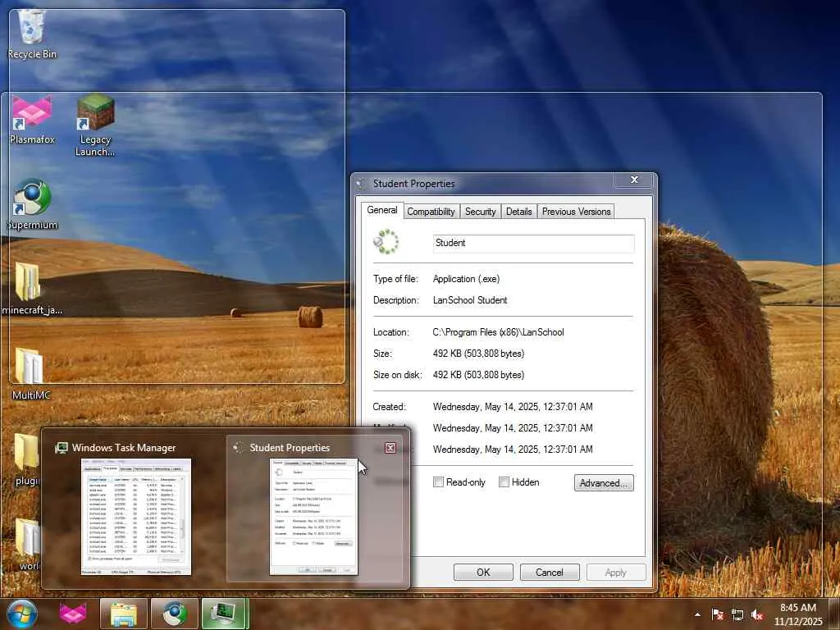Click the Windows Start orb
The image size is (840, 630).
(x=22, y=614)
